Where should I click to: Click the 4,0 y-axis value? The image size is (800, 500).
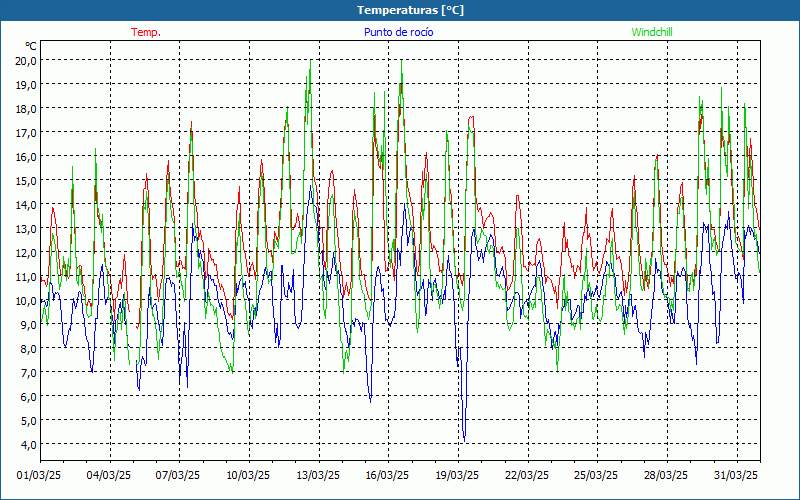[28, 444]
